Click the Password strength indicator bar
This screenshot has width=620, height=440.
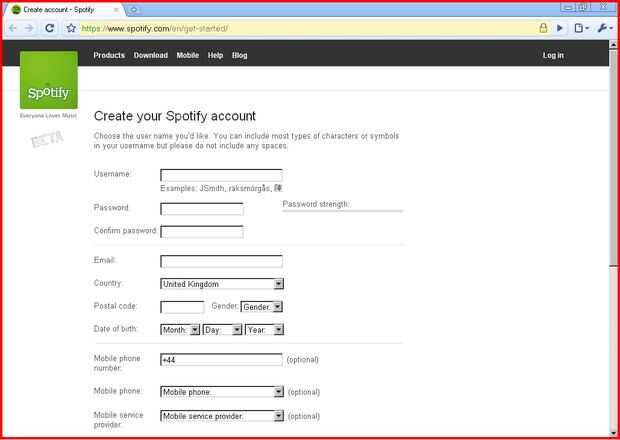tap(343, 211)
